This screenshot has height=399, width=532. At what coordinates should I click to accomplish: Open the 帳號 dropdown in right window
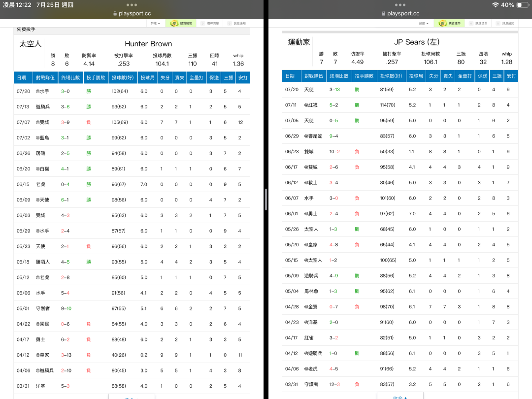pyautogui.click(x=424, y=24)
